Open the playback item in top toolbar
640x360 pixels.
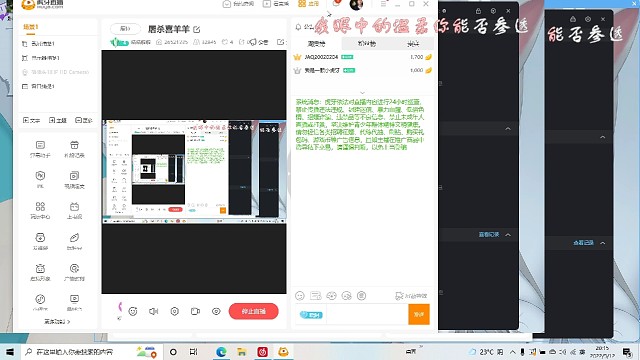coord(276,4)
